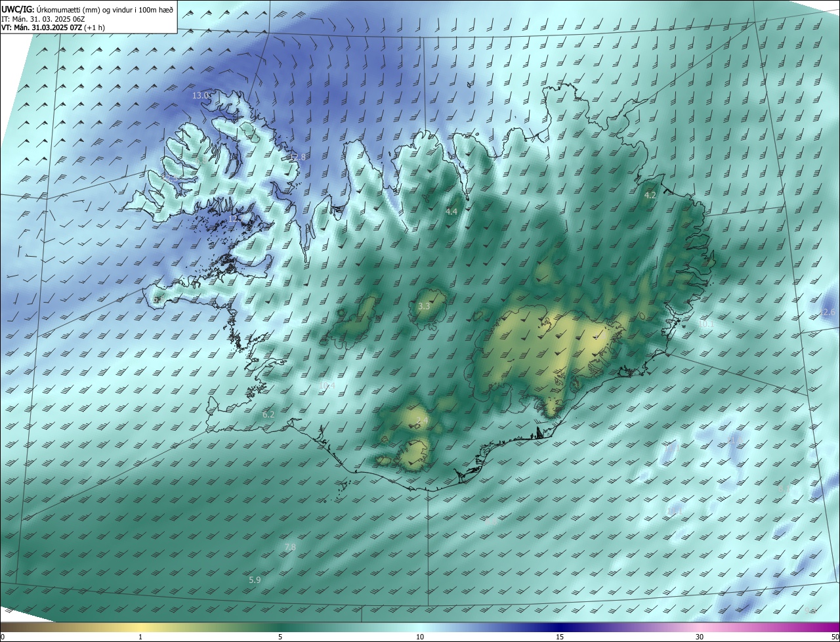Click the 15 tick on the color scale

click(560, 637)
